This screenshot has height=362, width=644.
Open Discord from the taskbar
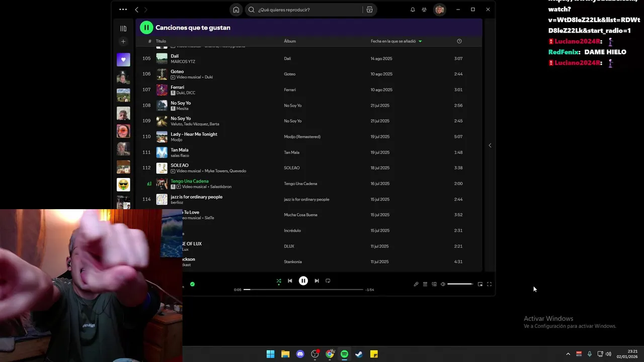point(300,354)
